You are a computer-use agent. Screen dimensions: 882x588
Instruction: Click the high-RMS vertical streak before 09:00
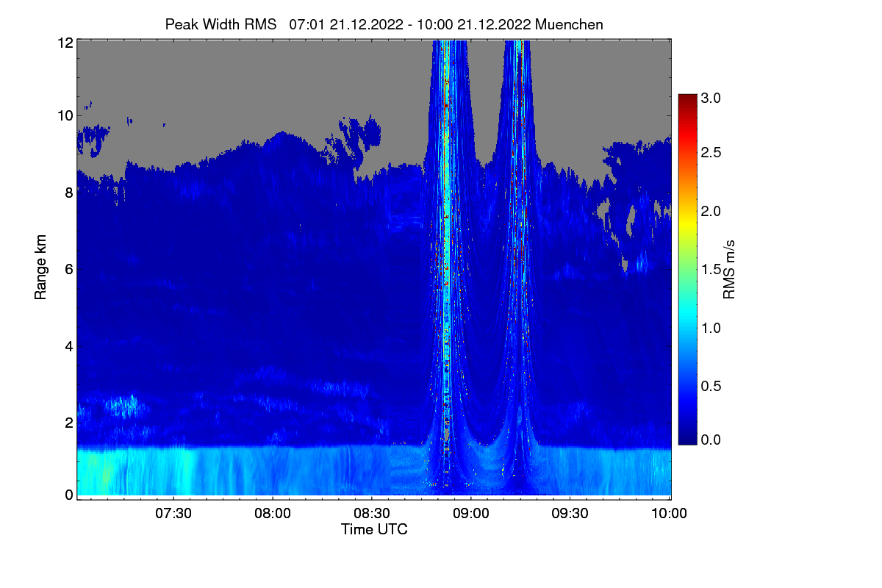click(446, 257)
